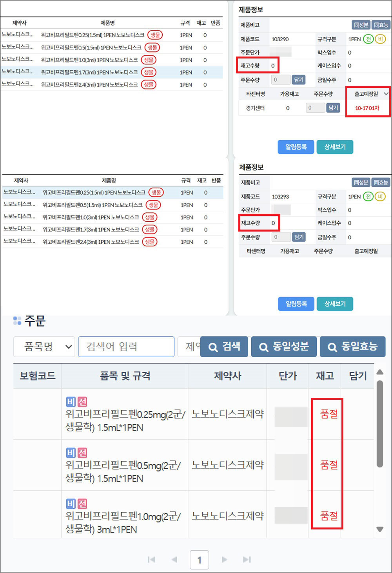Open the 품목명 search category dropdown
The image size is (392, 573).
coord(44,347)
